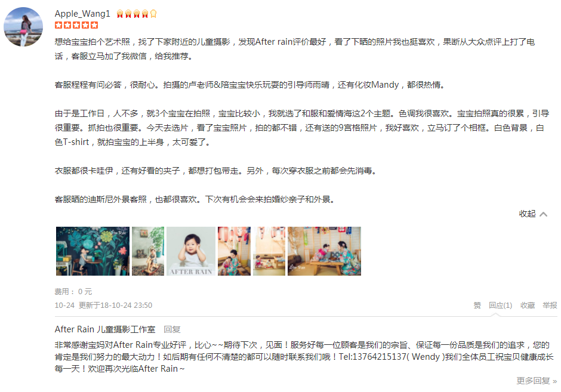Open the AFTER RAIN baby portrait thumbnail
This screenshot has height=392, width=561.
click(x=191, y=251)
